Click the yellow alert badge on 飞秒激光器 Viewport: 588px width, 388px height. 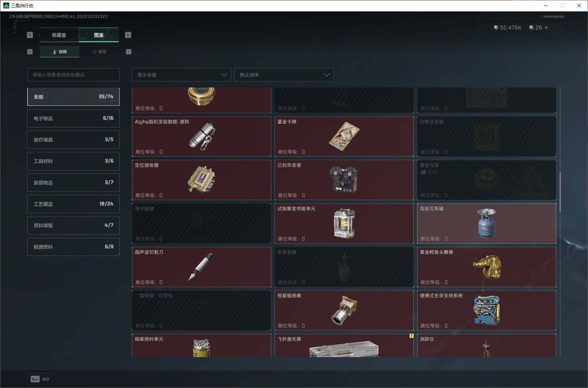(411, 336)
